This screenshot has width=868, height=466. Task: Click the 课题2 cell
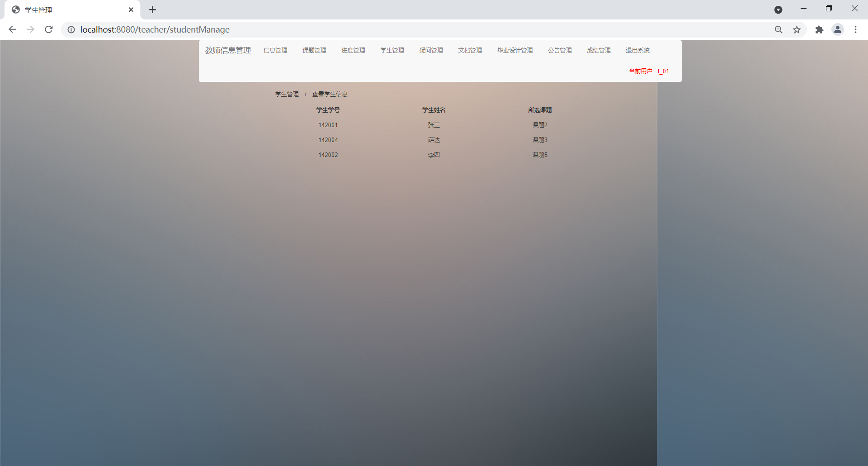[x=540, y=125]
